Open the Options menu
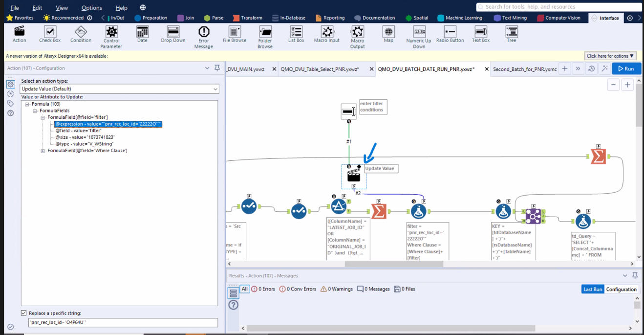The width and height of the screenshot is (644, 335). (x=92, y=8)
